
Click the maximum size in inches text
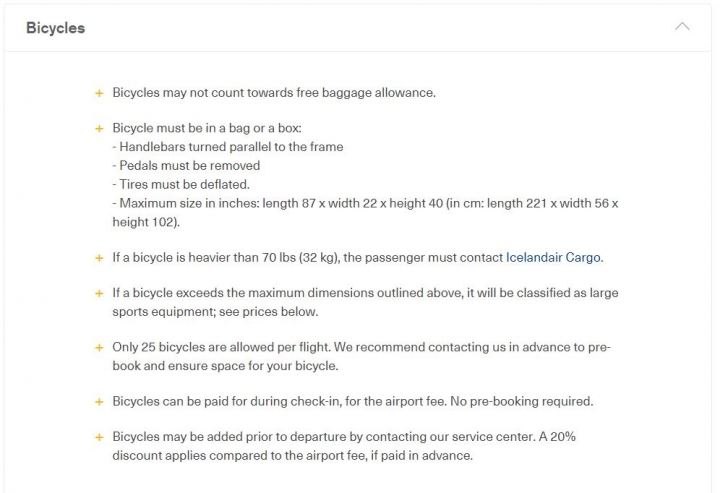tap(366, 213)
